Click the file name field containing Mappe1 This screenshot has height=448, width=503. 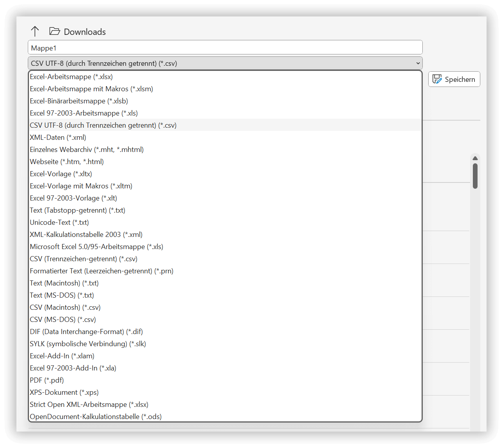225,47
